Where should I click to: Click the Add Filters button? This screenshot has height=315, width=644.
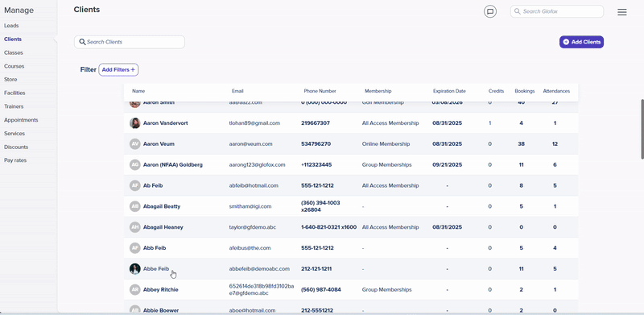(x=118, y=70)
